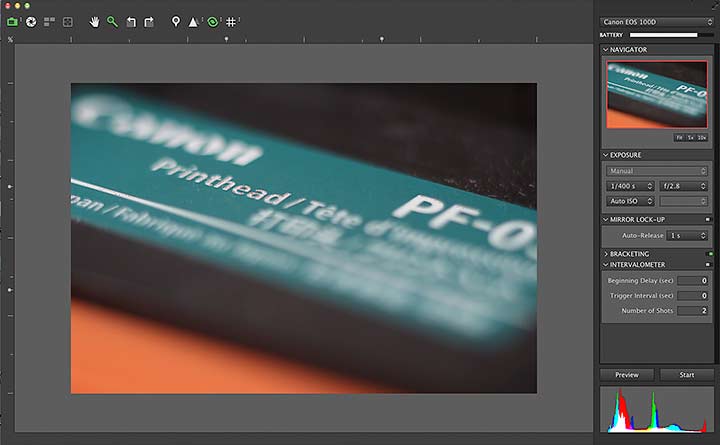Click the 'Trigger Interval (sec)' label
Screen dimensions: 720x445
pyautogui.click(x=641, y=296)
